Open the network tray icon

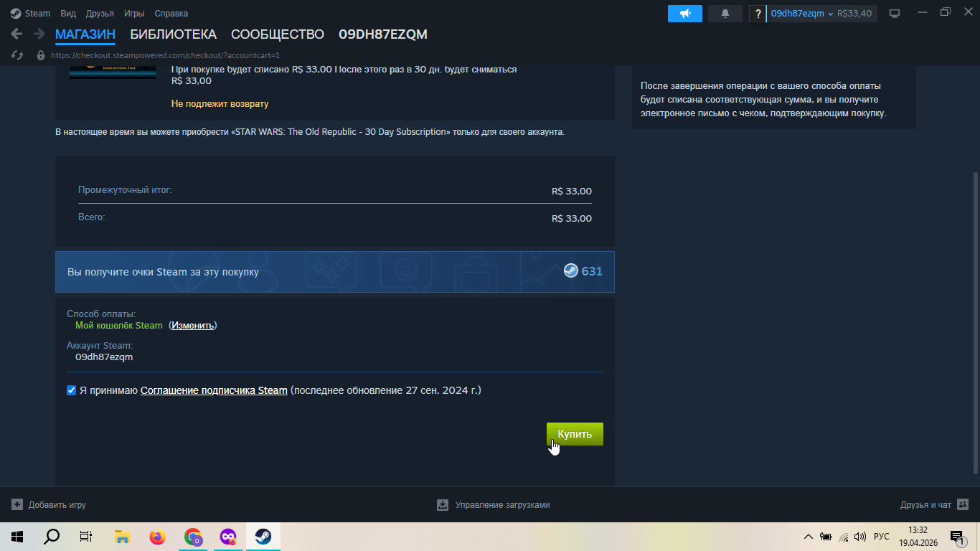tap(844, 536)
